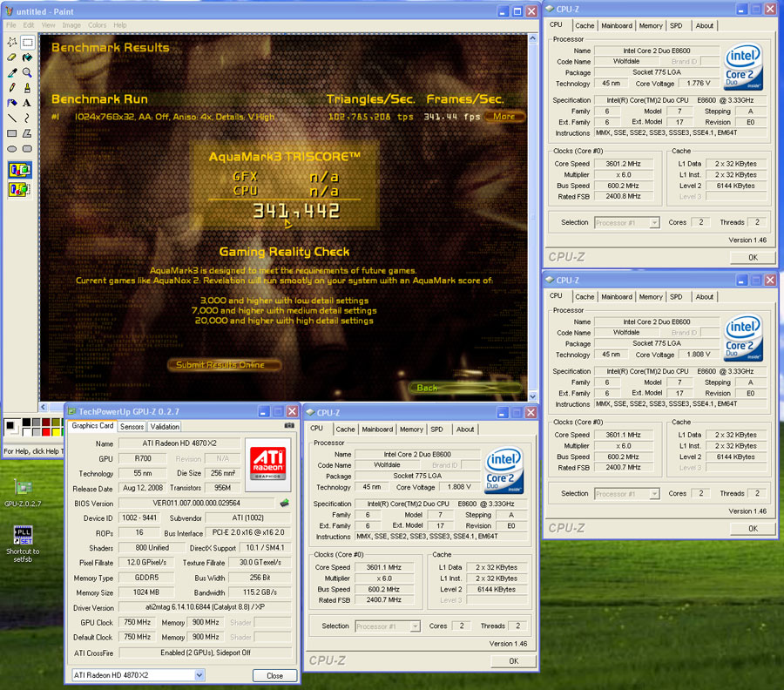This screenshot has height=690, width=784.
Task: Select the Curve tool in Paint
Action: (28, 118)
